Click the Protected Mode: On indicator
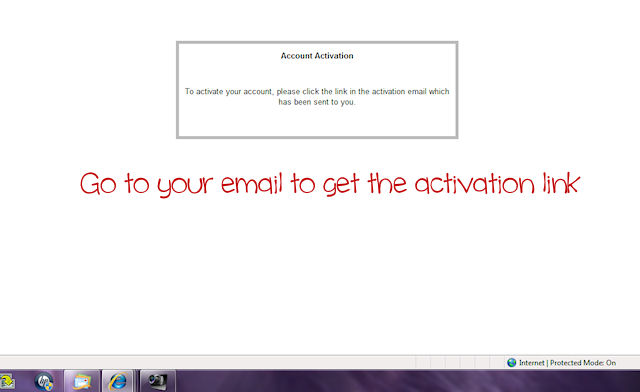Screen dimensions: 640x392 tap(583, 363)
